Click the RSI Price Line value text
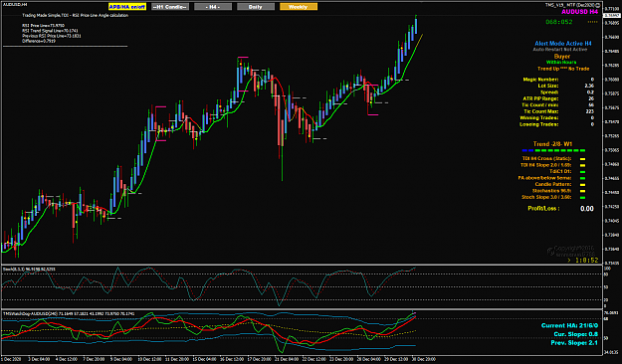 (43, 26)
